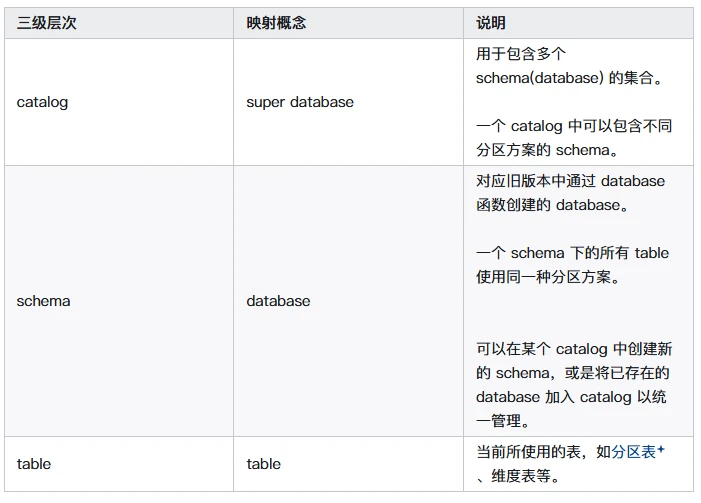The image size is (701, 503).
Task: Click the text 用于包含多个
Action: (x=521, y=54)
